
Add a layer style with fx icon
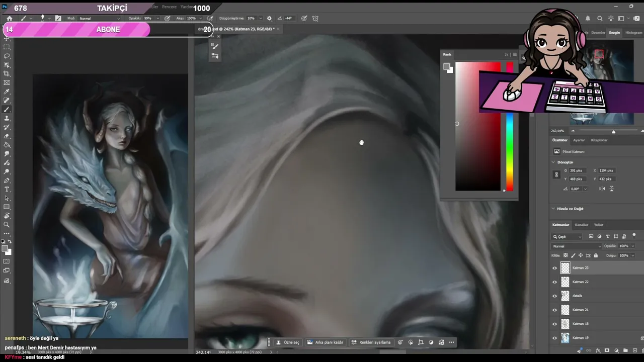click(598, 350)
